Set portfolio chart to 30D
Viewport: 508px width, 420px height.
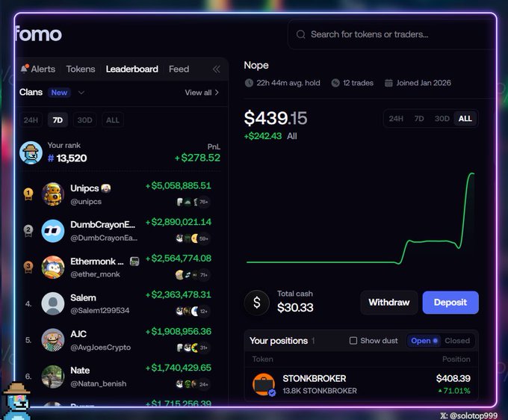442,119
